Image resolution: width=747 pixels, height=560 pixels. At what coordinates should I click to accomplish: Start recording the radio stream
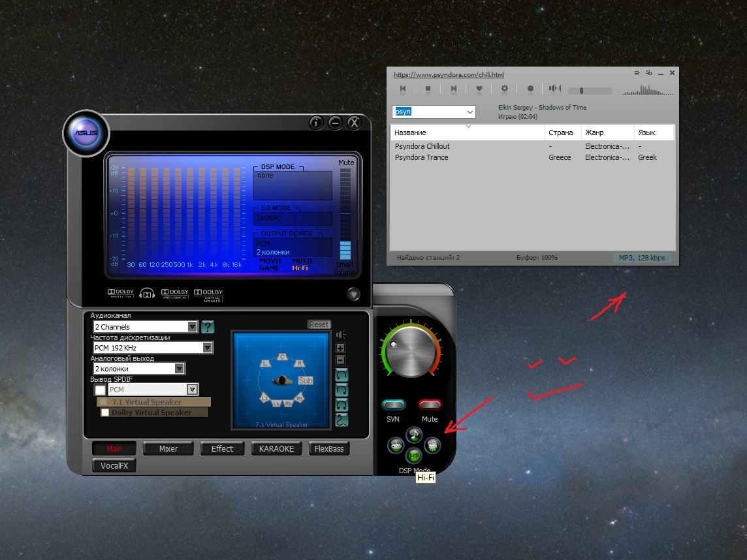tap(530, 89)
